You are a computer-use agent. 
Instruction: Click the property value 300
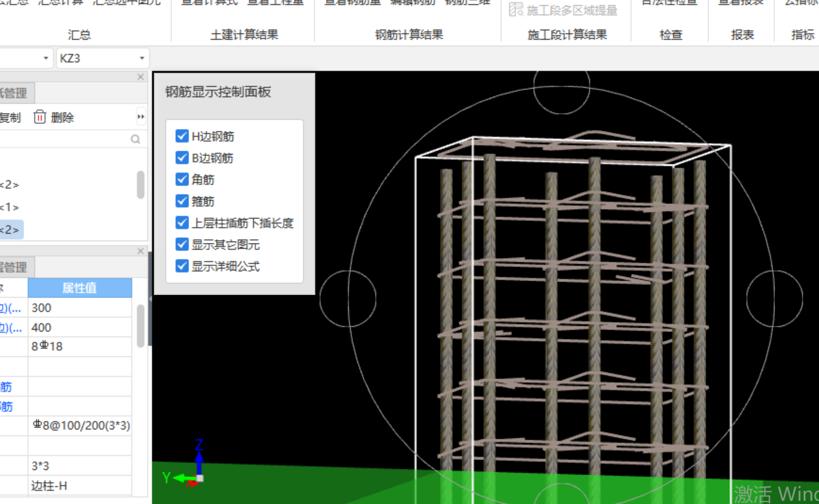(80, 308)
